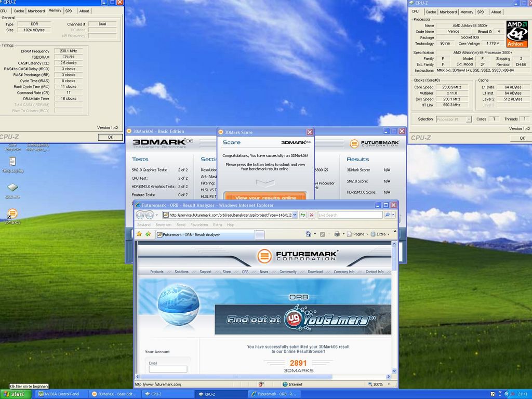Open the Bestand menu in Internet Explorer
Viewport: 532px width, 399px height.
pos(143,224)
